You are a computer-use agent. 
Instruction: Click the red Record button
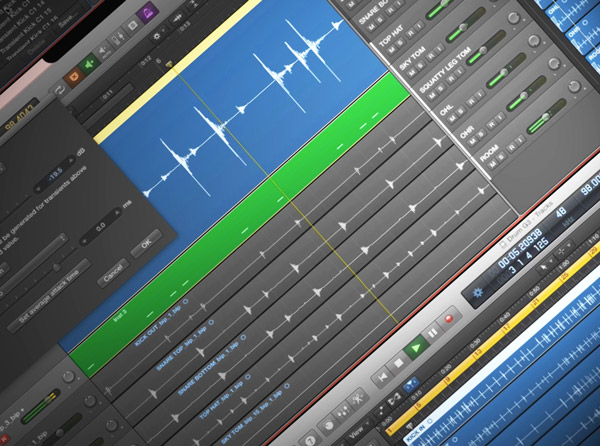(x=449, y=319)
